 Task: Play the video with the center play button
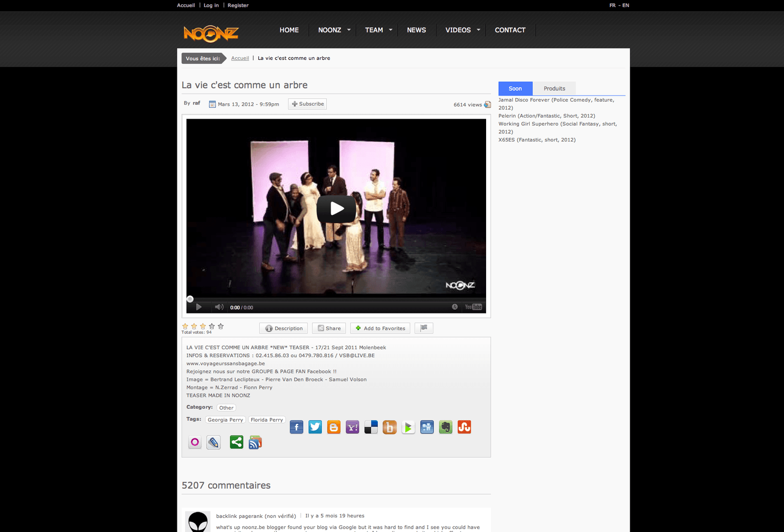[336, 209]
